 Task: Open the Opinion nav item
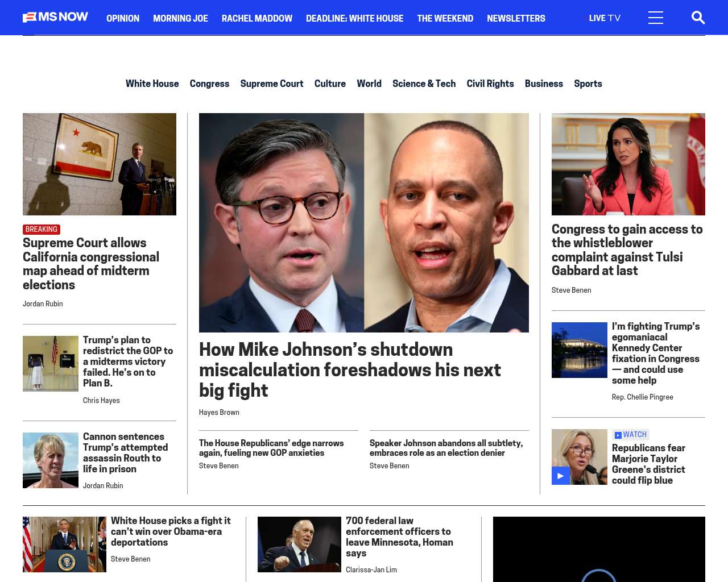click(123, 18)
